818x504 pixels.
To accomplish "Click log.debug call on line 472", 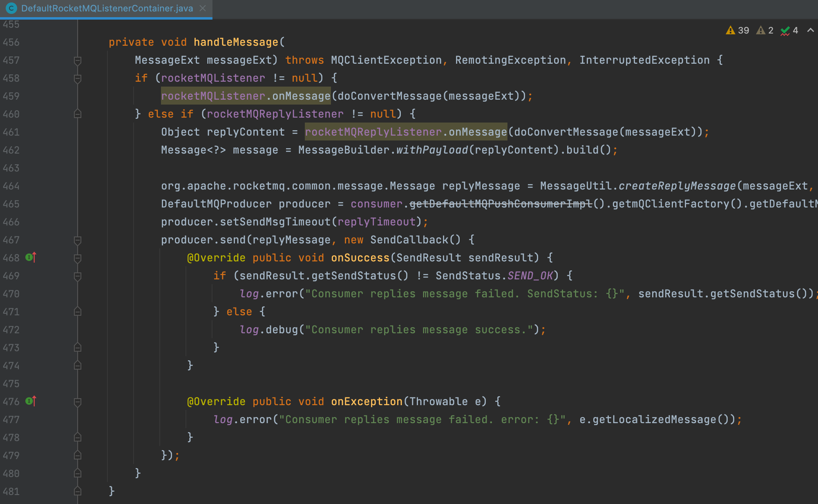I will point(268,330).
